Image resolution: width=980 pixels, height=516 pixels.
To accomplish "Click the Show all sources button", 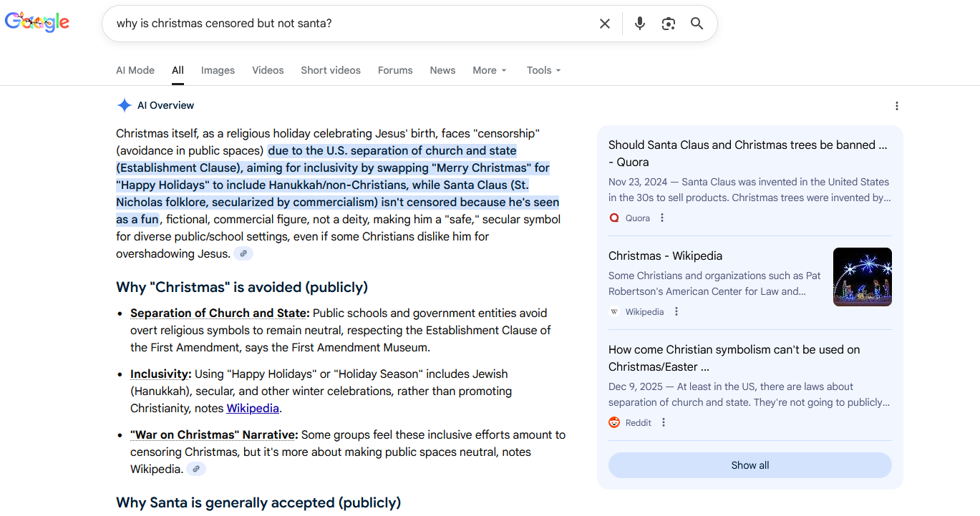I will click(750, 465).
